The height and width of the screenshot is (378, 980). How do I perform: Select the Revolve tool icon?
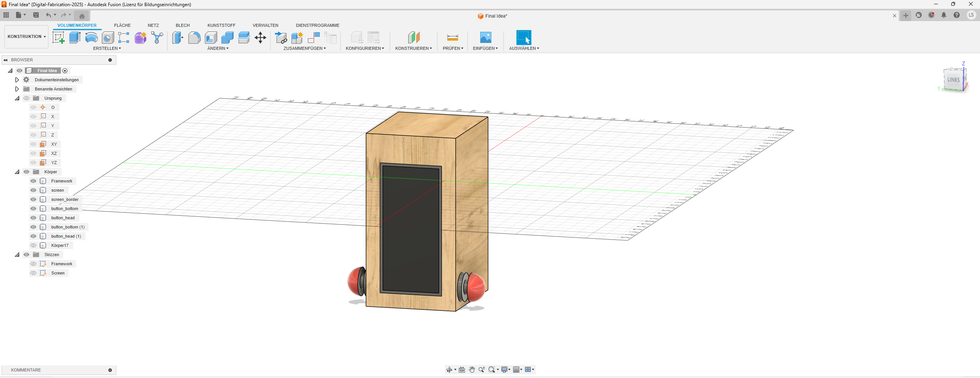[x=91, y=38]
